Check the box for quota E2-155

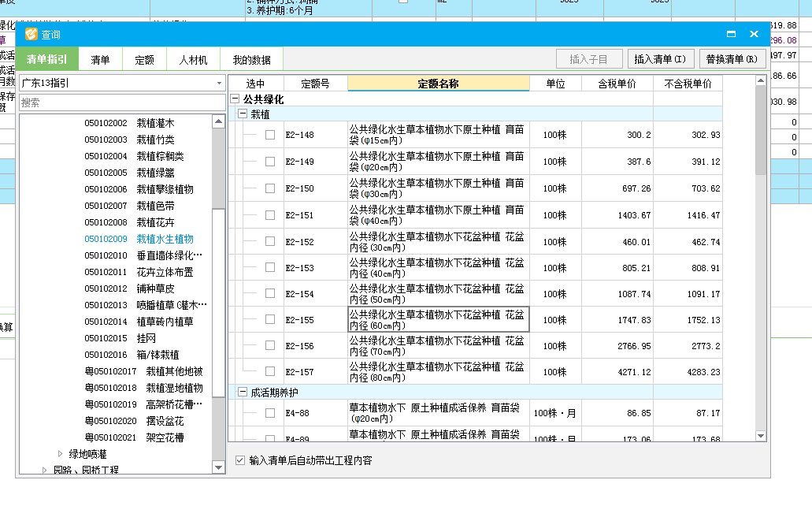click(270, 319)
